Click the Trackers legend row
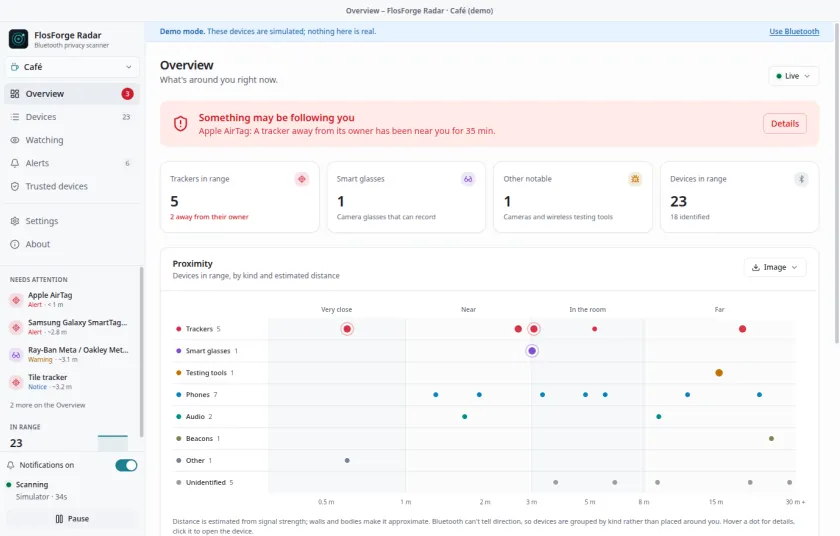 [x=198, y=329]
